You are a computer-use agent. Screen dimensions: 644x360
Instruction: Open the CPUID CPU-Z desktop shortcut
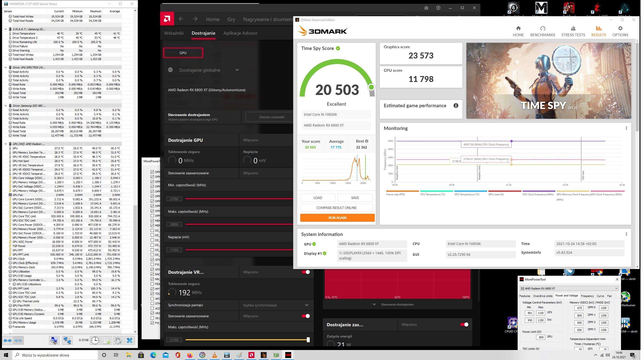point(512,325)
